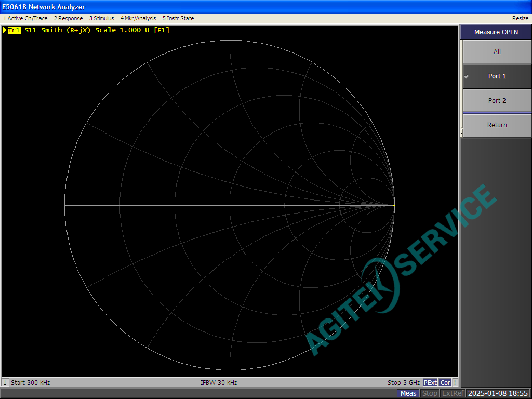Click the Resize button

coord(520,18)
